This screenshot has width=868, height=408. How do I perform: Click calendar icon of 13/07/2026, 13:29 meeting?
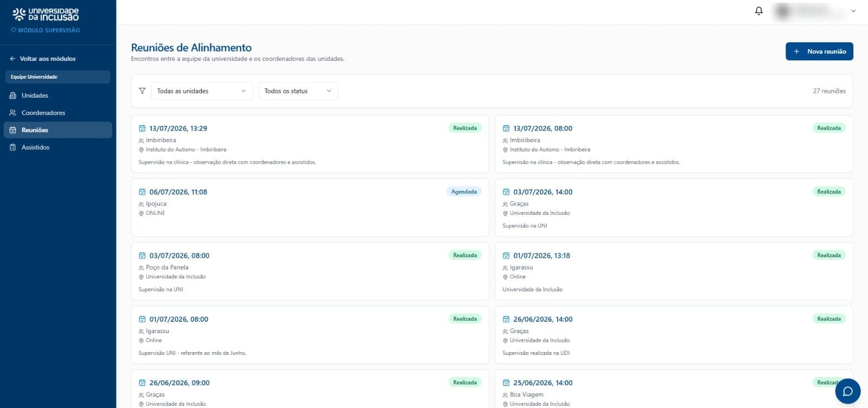click(142, 129)
